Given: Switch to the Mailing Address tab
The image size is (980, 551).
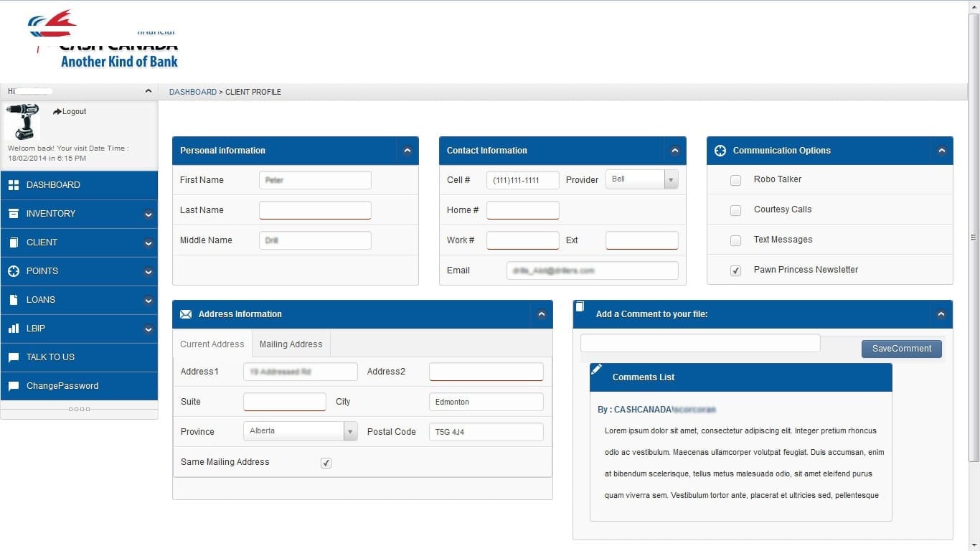Looking at the screenshot, I should [291, 344].
